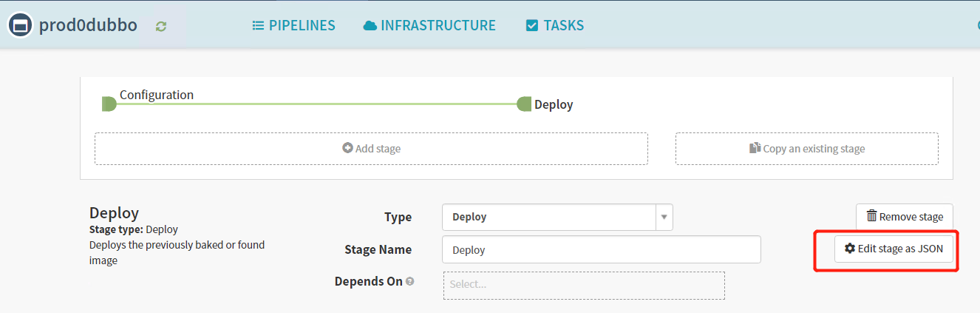Open the TASKS tab
This screenshot has width=980, height=313.
coord(554,26)
